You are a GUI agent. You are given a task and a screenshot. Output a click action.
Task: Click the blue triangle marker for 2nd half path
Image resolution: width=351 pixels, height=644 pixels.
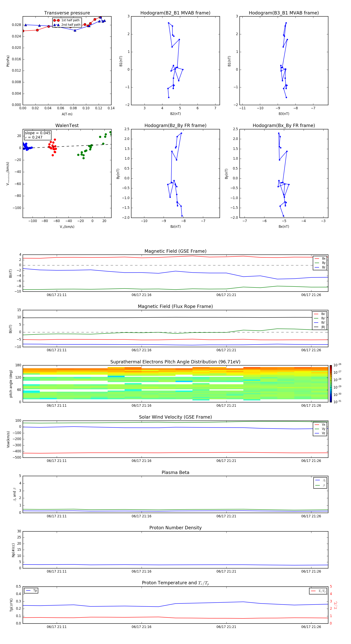pos(56,25)
